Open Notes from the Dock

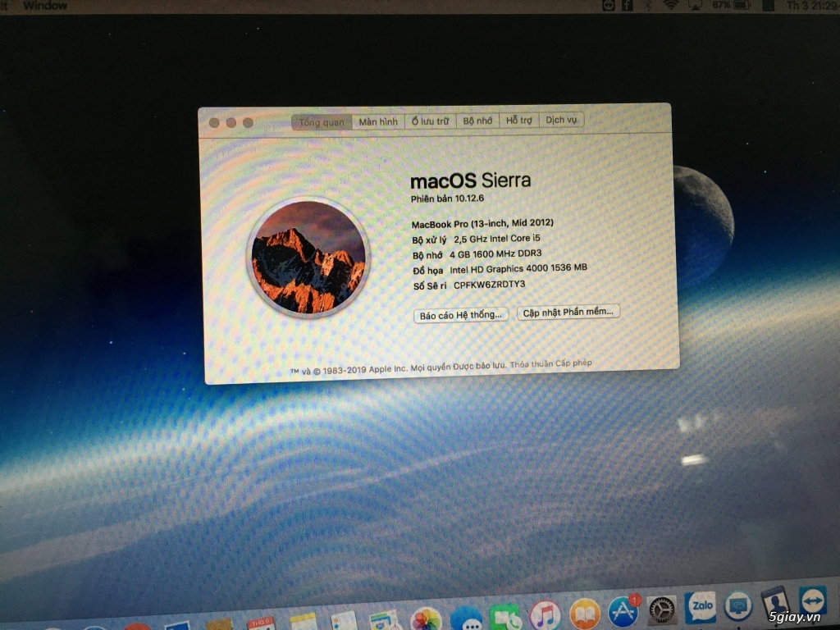click(304, 622)
